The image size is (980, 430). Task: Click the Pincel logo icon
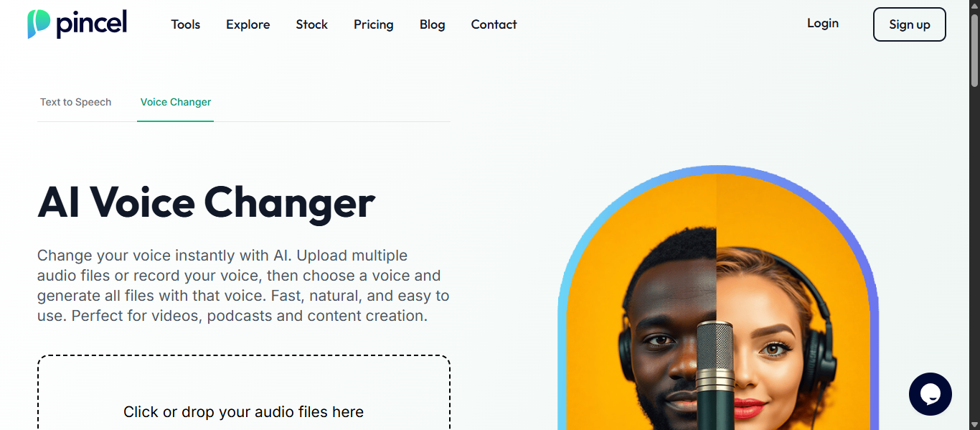tap(39, 24)
